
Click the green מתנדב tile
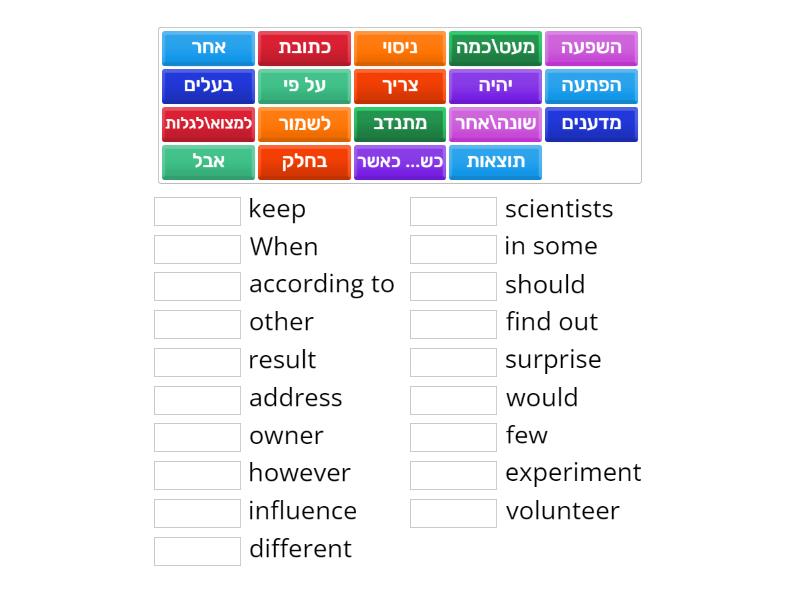point(399,124)
